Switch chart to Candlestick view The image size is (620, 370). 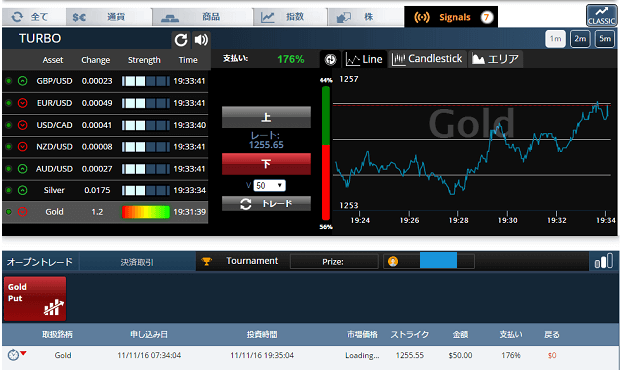click(x=427, y=59)
